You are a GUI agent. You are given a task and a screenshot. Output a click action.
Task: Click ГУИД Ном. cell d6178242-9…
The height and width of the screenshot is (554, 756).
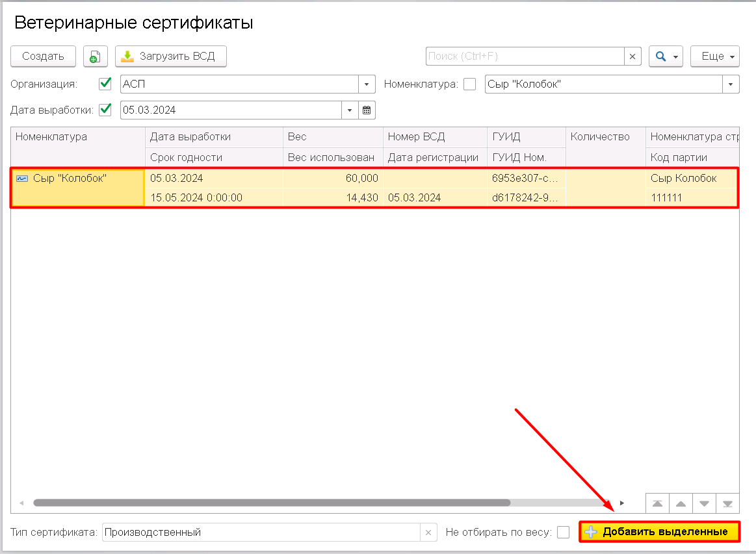(527, 197)
